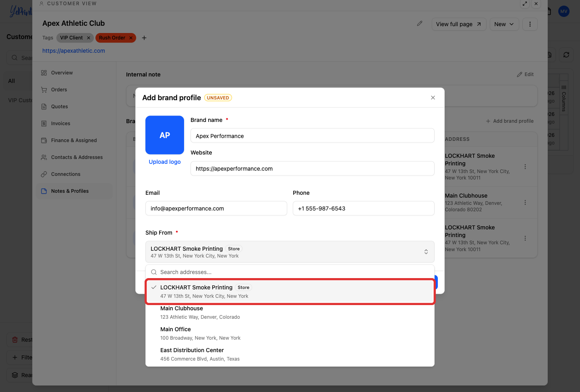Open Invoices in sidebar
Screen dimensions: 580x392
point(60,124)
